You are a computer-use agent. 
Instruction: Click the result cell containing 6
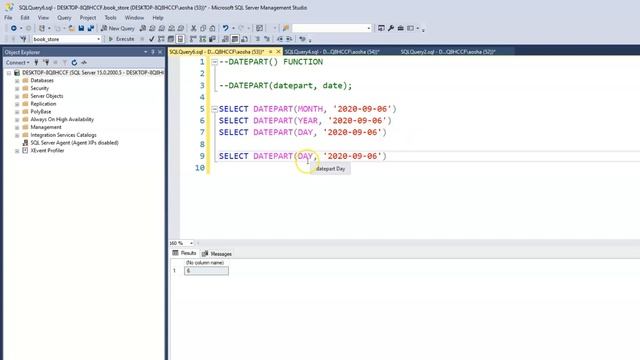pyautogui.click(x=206, y=271)
